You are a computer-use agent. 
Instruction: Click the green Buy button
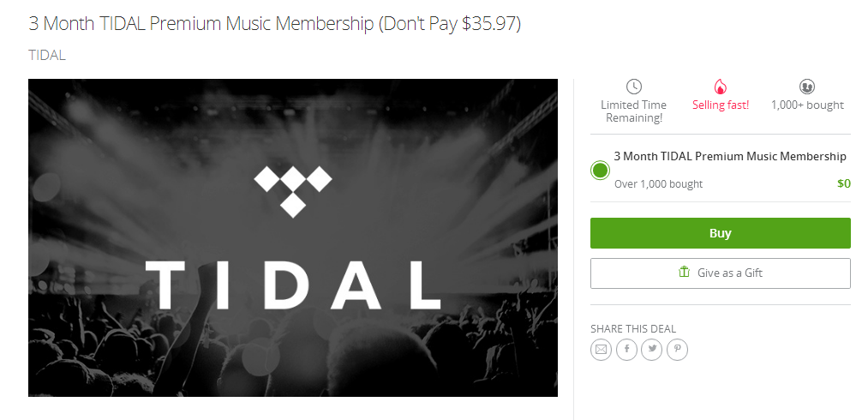pyautogui.click(x=721, y=233)
